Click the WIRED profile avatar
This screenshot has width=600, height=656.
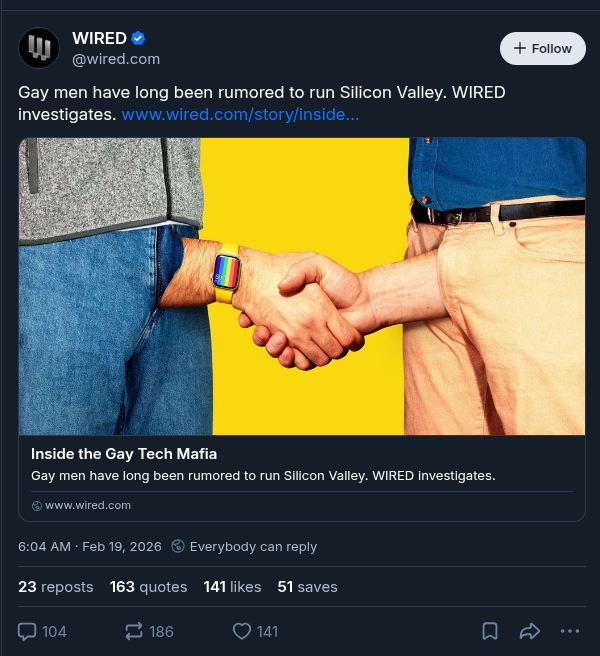coord(39,48)
